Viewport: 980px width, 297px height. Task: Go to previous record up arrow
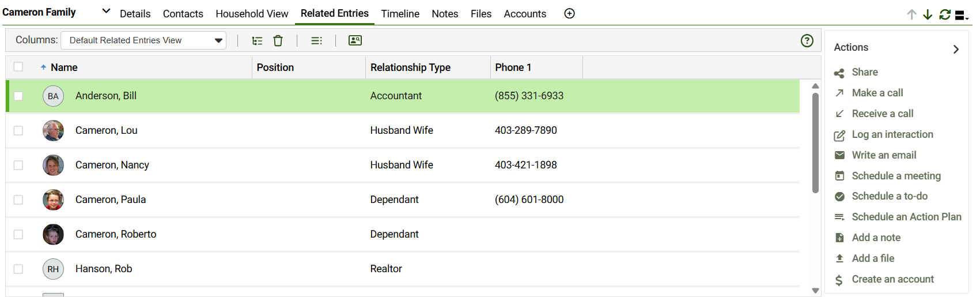coord(911,14)
